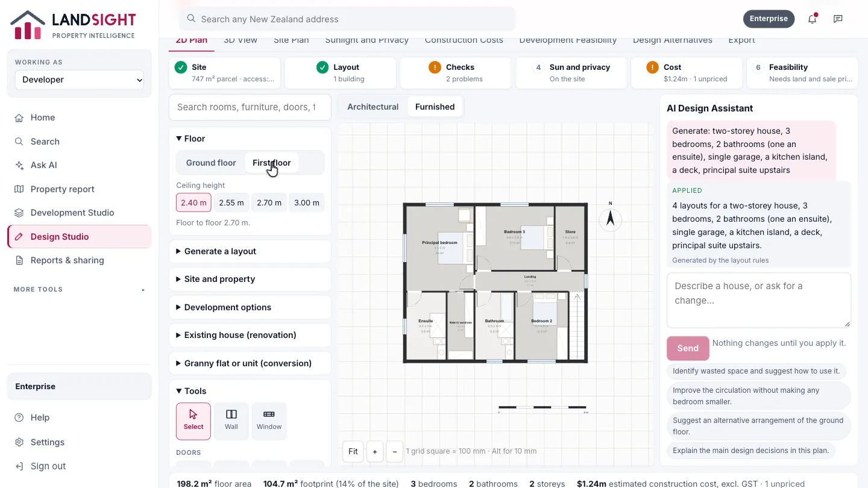Click the search magnifier icon in address bar
868x488 pixels.
191,19
